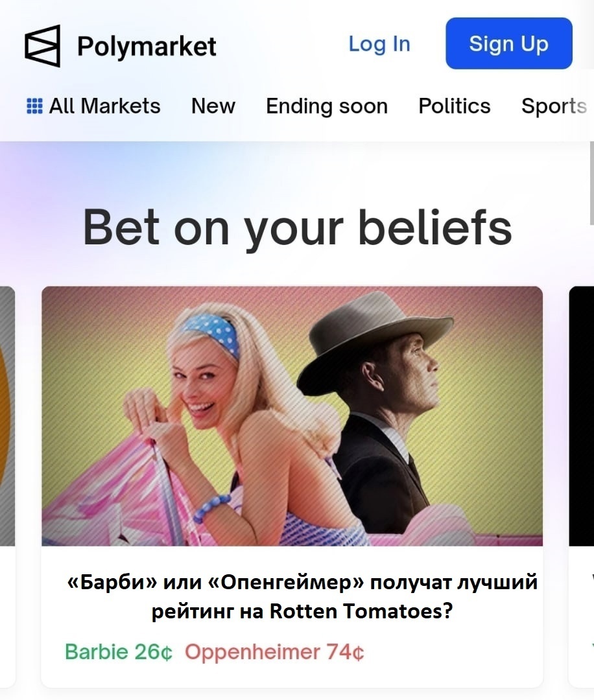Open the Barbie vs Oppenheimer image
The height and width of the screenshot is (700, 594).
click(292, 416)
